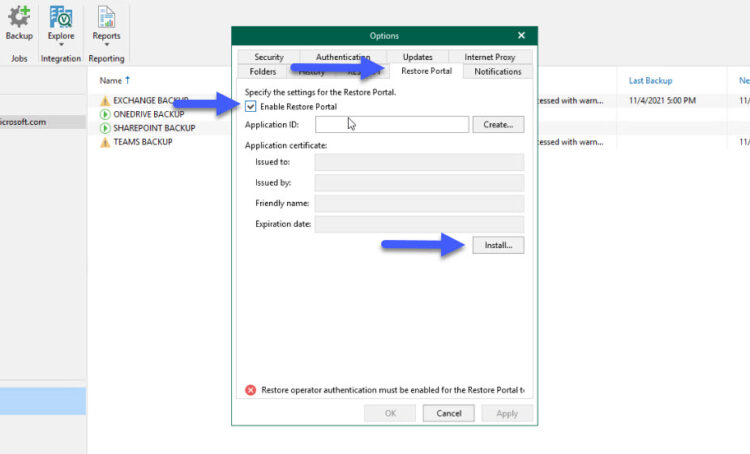750x454 pixels.
Task: Expand the Explore dropdown arrow
Action: click(61, 44)
